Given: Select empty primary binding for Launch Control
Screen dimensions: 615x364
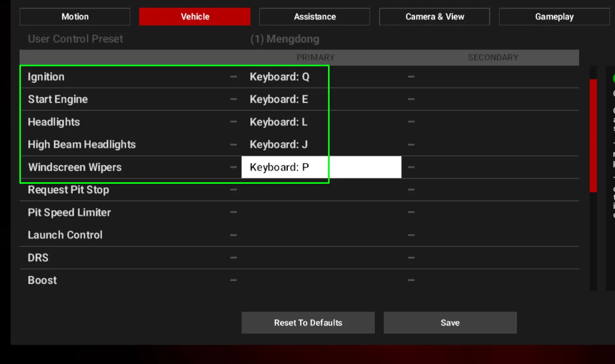Looking at the screenshot, I should click(x=321, y=235).
